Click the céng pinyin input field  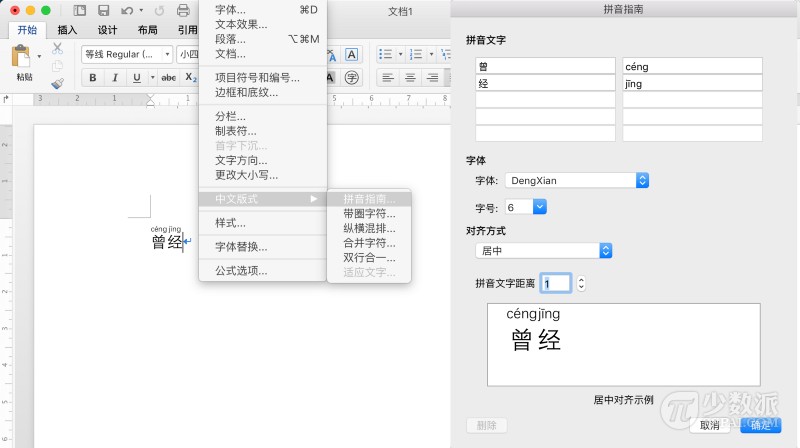(692, 66)
